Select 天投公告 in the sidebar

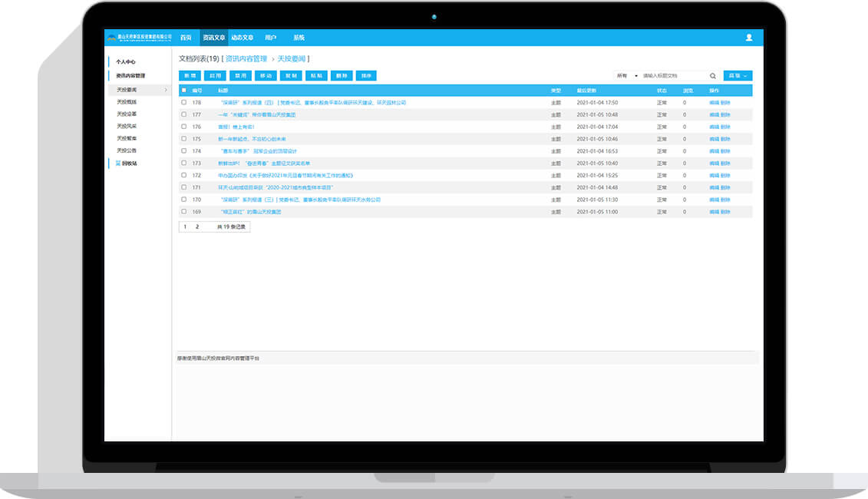[x=127, y=150]
